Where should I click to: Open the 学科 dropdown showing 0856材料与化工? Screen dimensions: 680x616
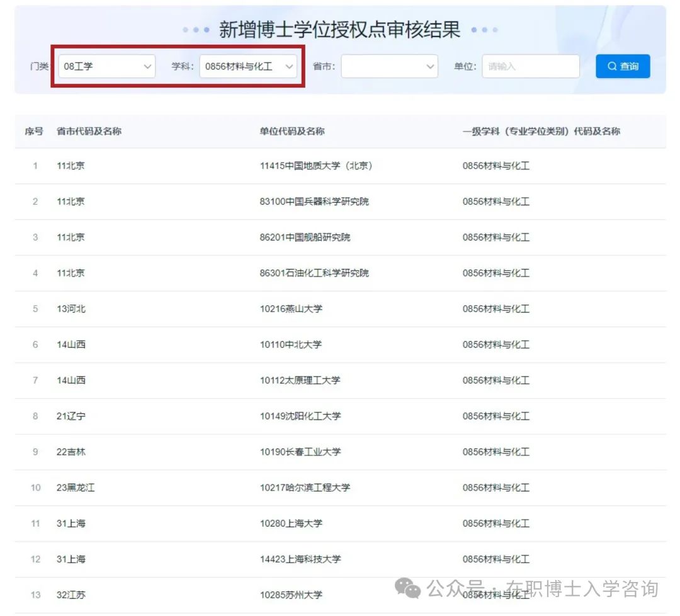(x=248, y=66)
